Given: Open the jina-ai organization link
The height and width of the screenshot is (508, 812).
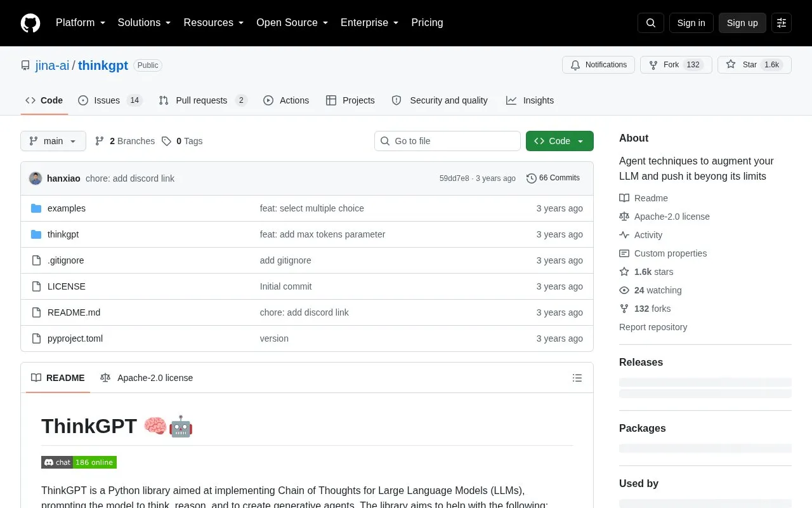Looking at the screenshot, I should click(x=52, y=65).
